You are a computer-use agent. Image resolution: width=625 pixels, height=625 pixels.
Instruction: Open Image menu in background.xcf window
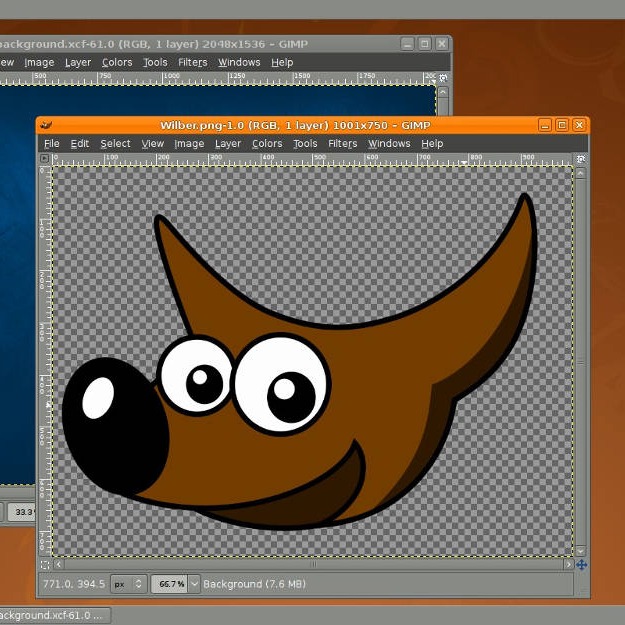click(39, 63)
